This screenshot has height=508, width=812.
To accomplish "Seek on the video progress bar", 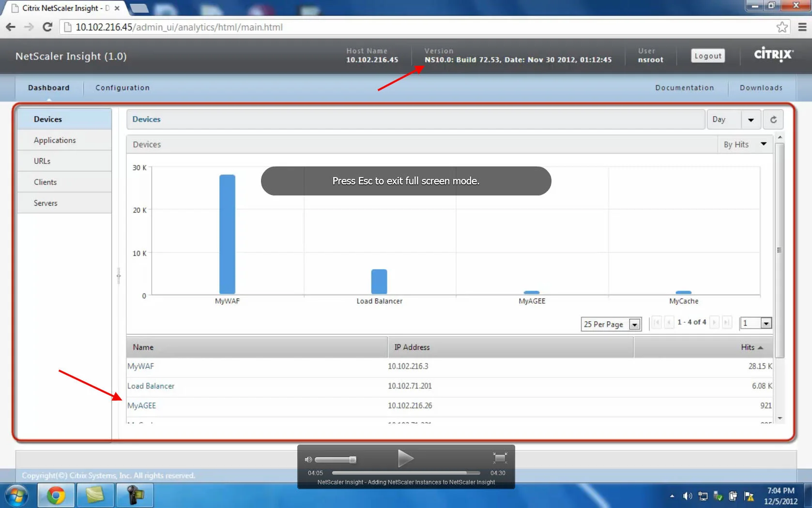I will (x=406, y=473).
